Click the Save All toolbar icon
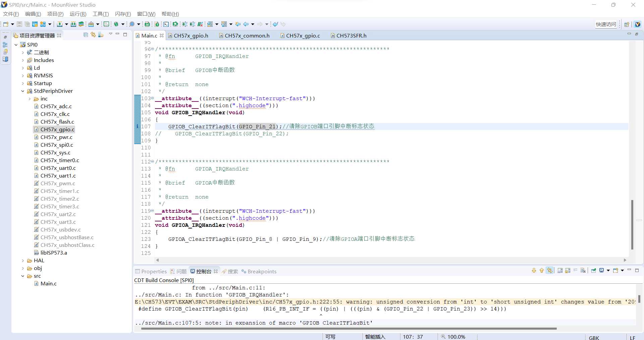The height and width of the screenshot is (340, 644). [x=27, y=24]
